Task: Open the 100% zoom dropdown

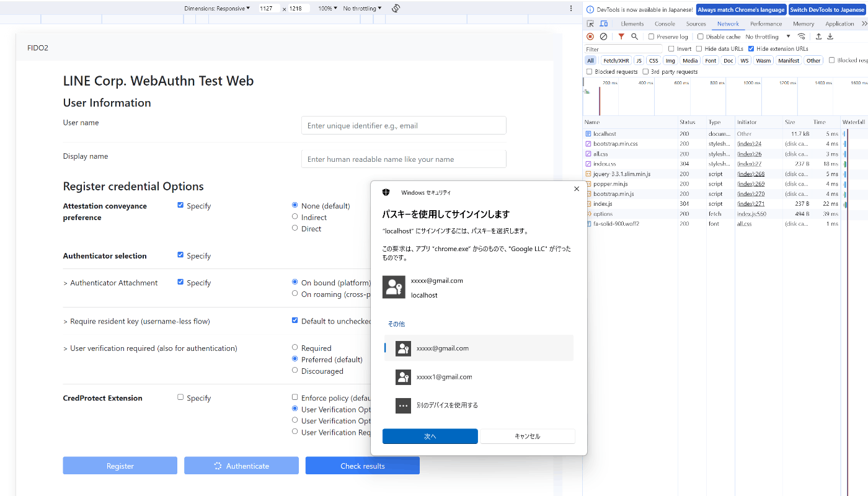Action: pos(327,9)
